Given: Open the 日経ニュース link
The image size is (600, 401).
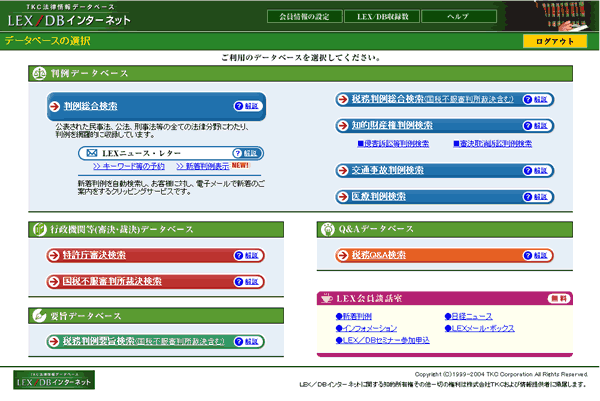Looking at the screenshot, I should coord(468,316).
